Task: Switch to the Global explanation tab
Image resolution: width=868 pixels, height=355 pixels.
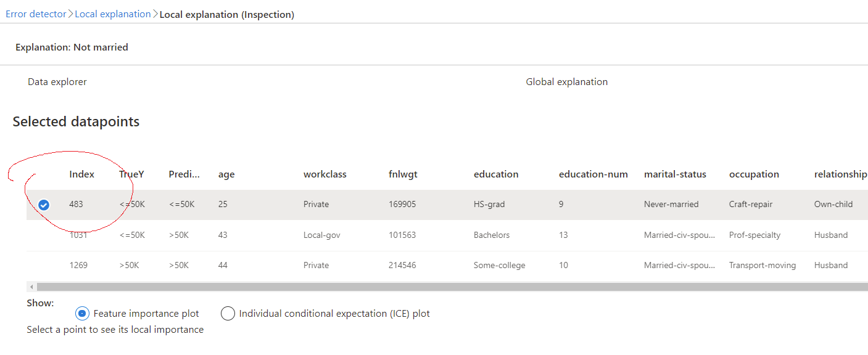Action: pyautogui.click(x=566, y=81)
